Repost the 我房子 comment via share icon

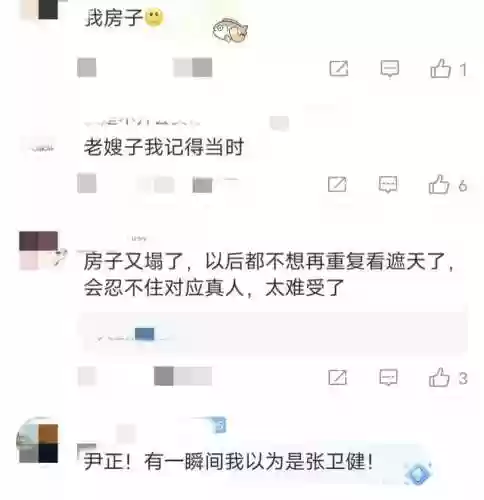click(339, 69)
